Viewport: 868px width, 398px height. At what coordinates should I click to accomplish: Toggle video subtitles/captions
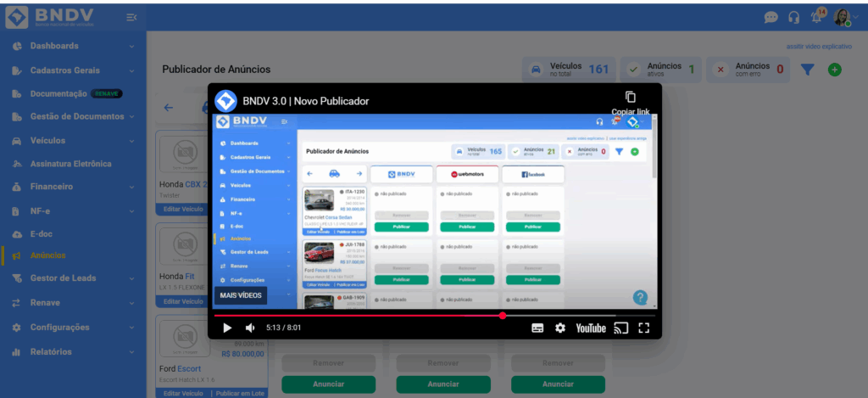point(537,328)
